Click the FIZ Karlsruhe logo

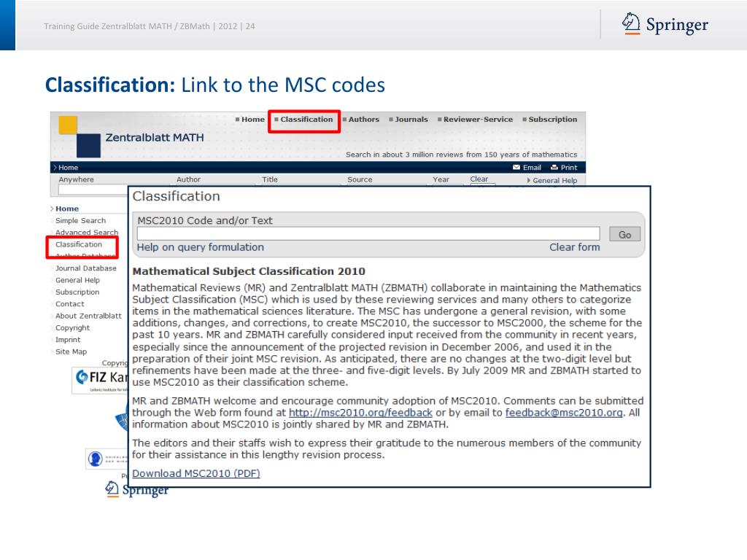101,380
